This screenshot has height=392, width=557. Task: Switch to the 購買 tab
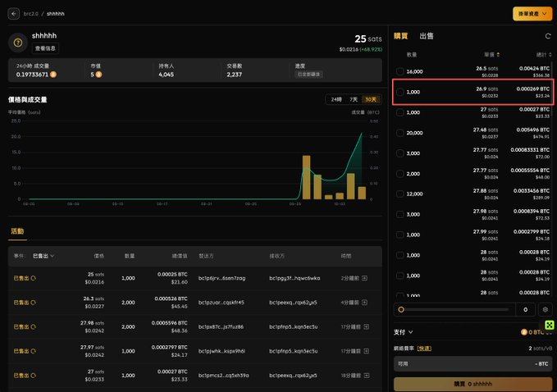pyautogui.click(x=400, y=36)
